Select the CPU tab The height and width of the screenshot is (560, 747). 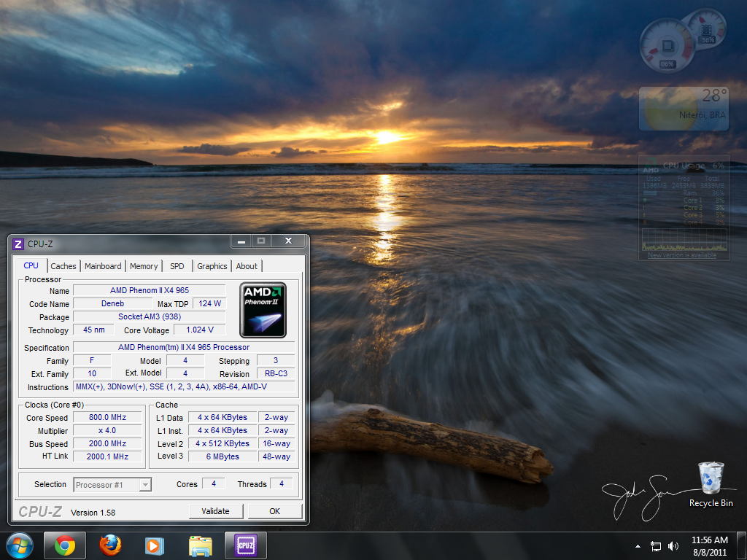[31, 265]
